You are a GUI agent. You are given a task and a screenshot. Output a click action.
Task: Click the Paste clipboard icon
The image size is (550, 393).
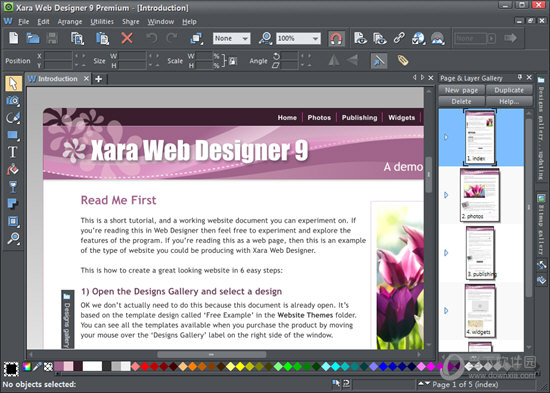(102, 38)
